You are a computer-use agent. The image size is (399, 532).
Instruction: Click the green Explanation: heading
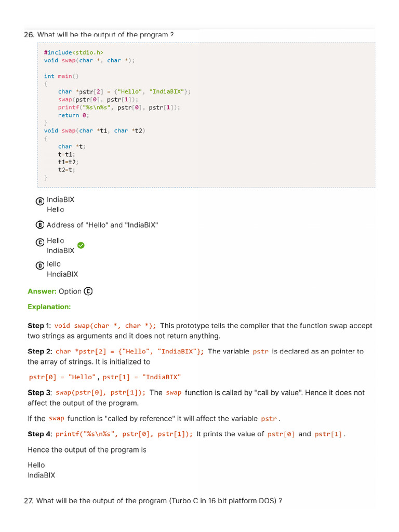click(49, 307)
